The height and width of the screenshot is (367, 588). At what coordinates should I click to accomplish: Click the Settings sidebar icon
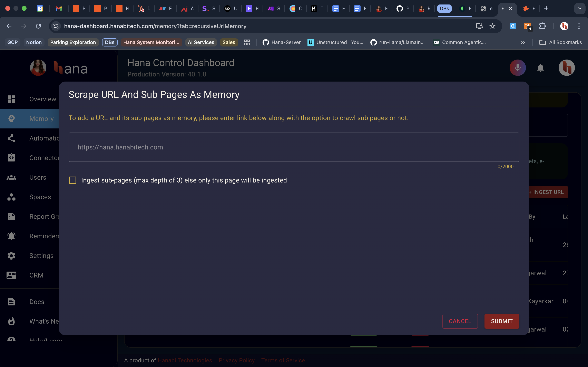(x=11, y=255)
